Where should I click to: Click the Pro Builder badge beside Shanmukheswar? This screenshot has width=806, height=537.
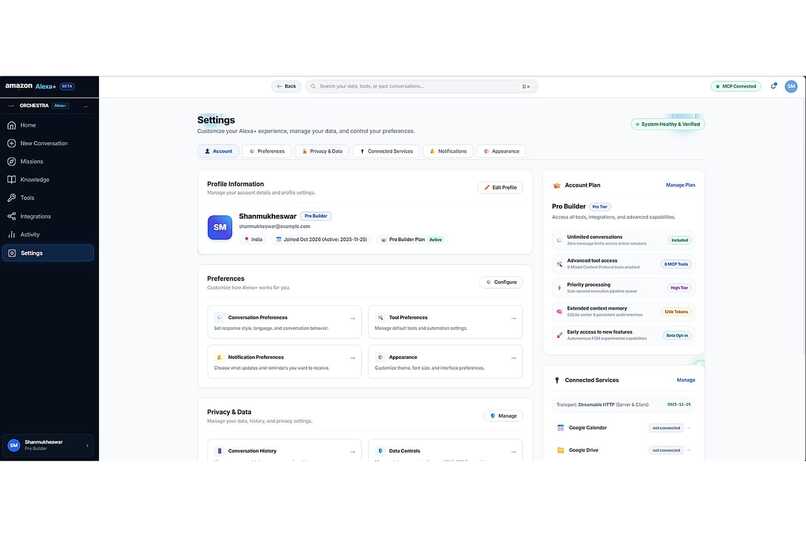pos(316,216)
